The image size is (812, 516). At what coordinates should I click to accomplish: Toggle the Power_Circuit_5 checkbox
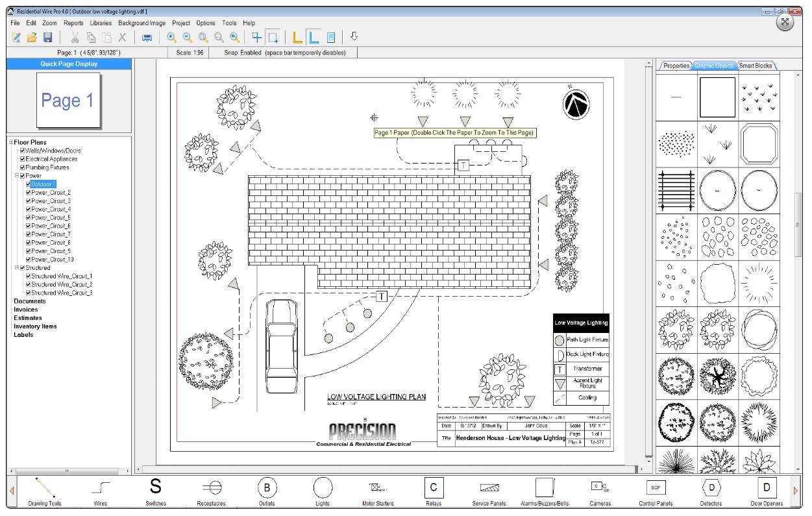click(28, 217)
